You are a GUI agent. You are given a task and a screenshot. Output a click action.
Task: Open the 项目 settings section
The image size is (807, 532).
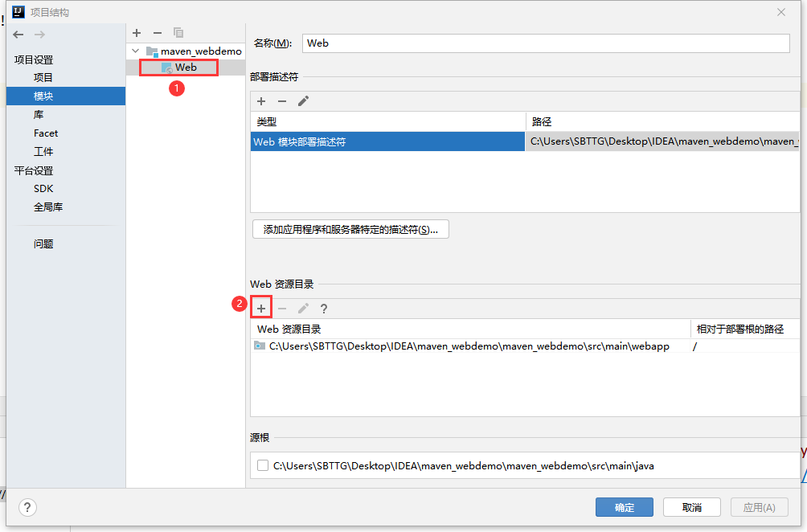[43, 77]
